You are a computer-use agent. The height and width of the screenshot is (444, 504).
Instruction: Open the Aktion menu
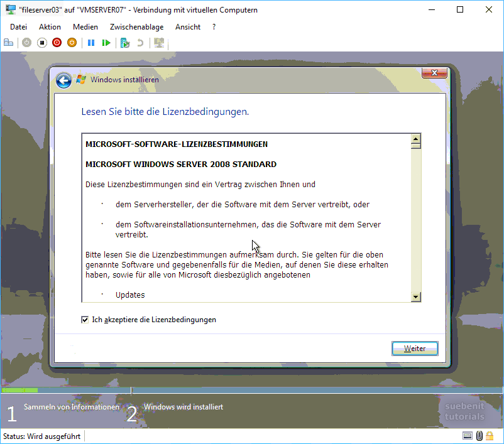click(50, 27)
